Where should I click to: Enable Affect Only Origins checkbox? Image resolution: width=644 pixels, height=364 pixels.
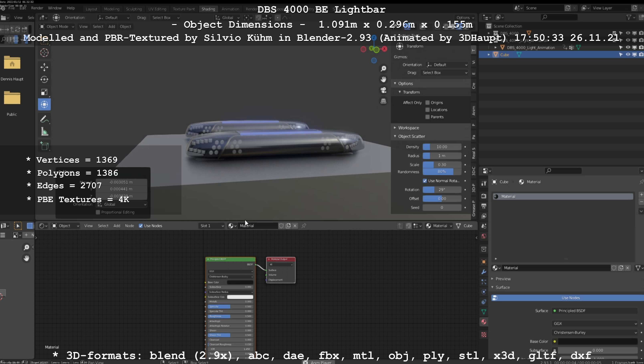pyautogui.click(x=427, y=102)
